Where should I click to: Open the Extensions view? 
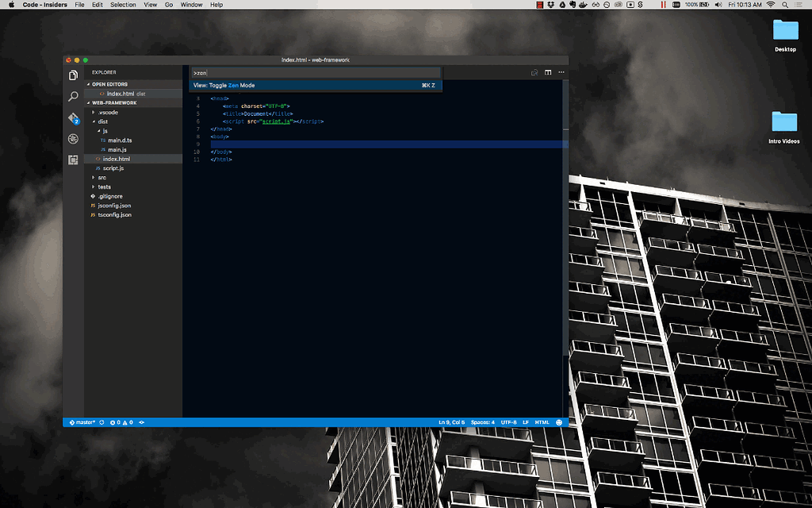[x=73, y=160]
